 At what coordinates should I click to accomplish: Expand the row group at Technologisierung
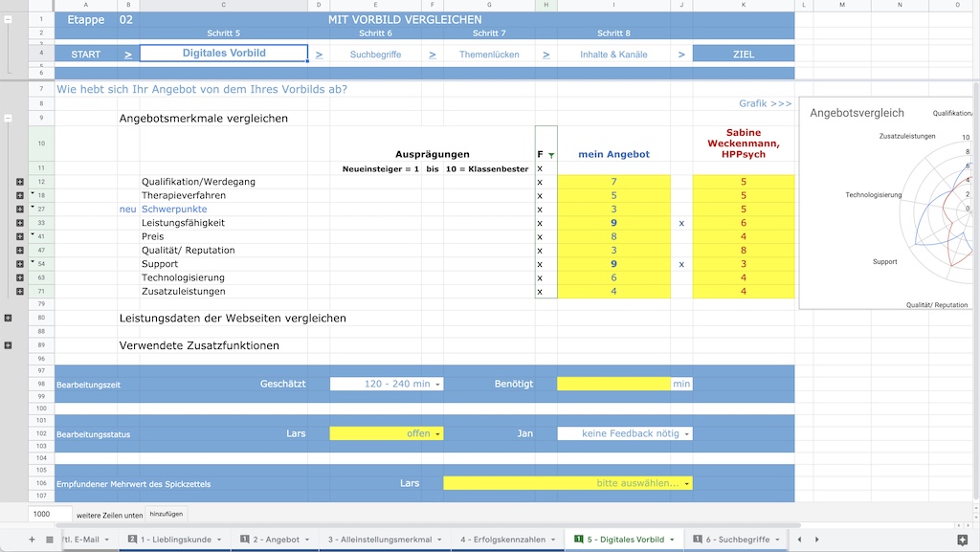(x=20, y=277)
